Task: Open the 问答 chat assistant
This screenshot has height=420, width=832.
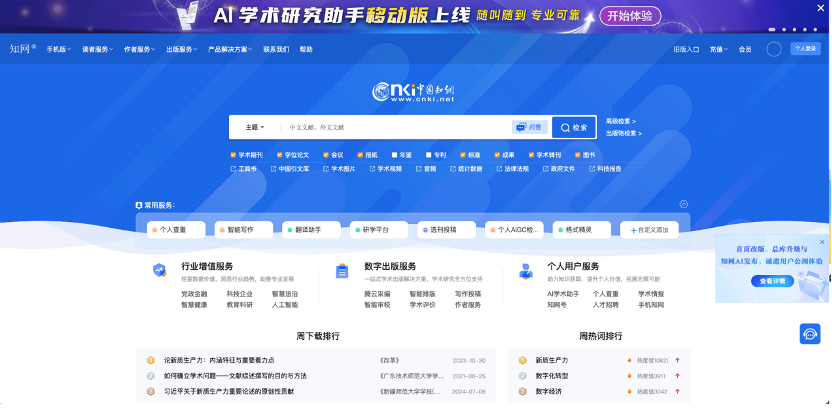Action: point(530,127)
